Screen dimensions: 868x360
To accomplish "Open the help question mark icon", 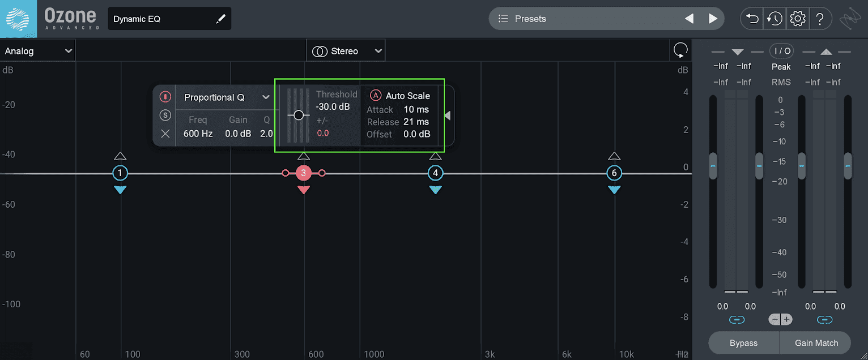I will click(820, 19).
